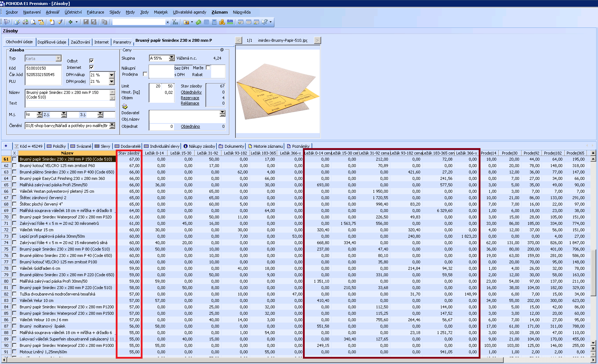Viewport: 598px width, 364px height.
Task: Click the next image arrow button
Action: pyautogui.click(x=317, y=40)
